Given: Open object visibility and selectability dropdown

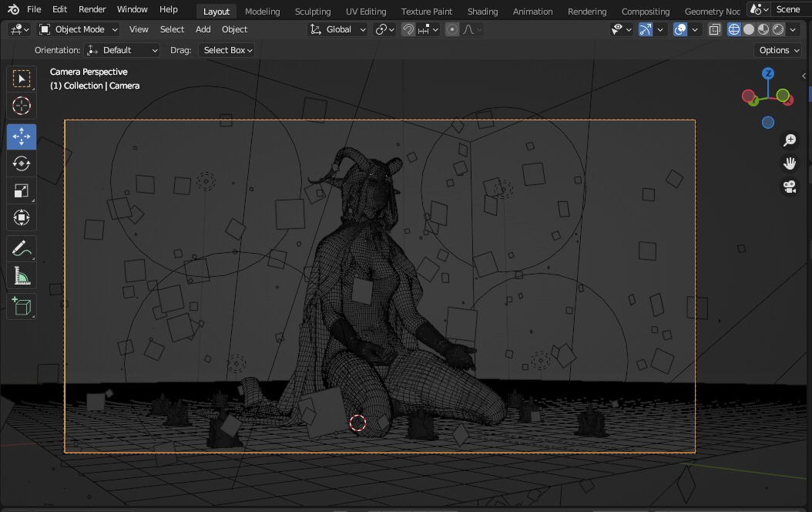Looking at the screenshot, I should coord(622,29).
